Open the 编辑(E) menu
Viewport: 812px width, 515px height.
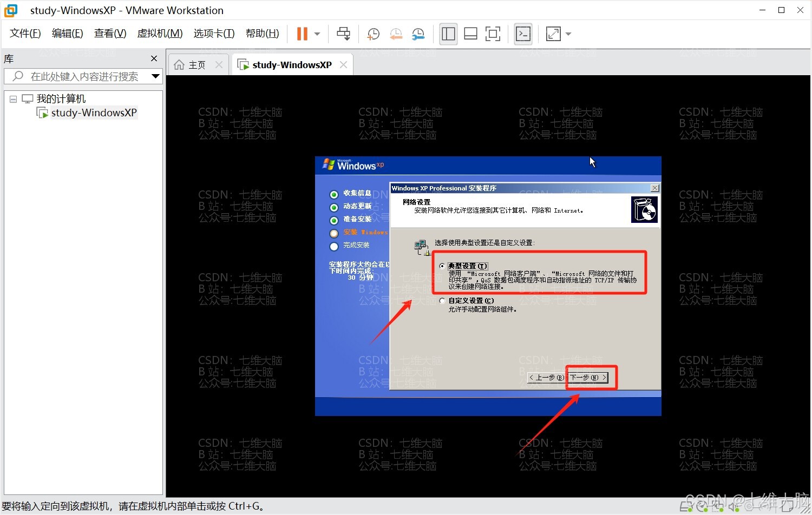click(67, 34)
